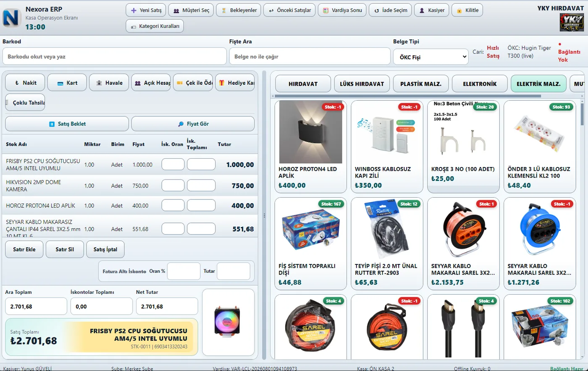Choose Havale bank transfer payment
Viewport: 588px width, 371px height.
(109, 83)
